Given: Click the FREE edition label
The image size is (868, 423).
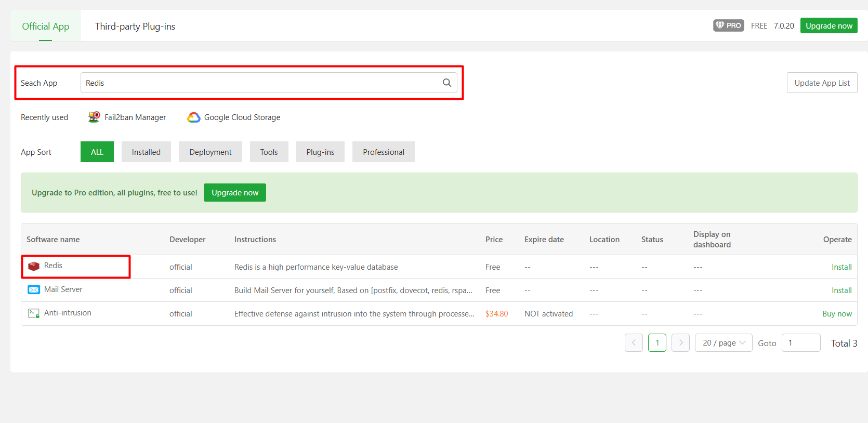Looking at the screenshot, I should (x=759, y=25).
